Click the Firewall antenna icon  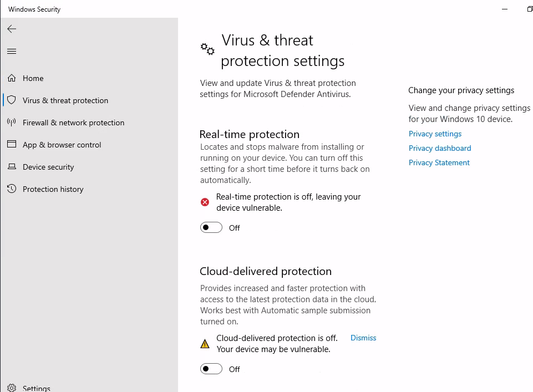[12, 123]
